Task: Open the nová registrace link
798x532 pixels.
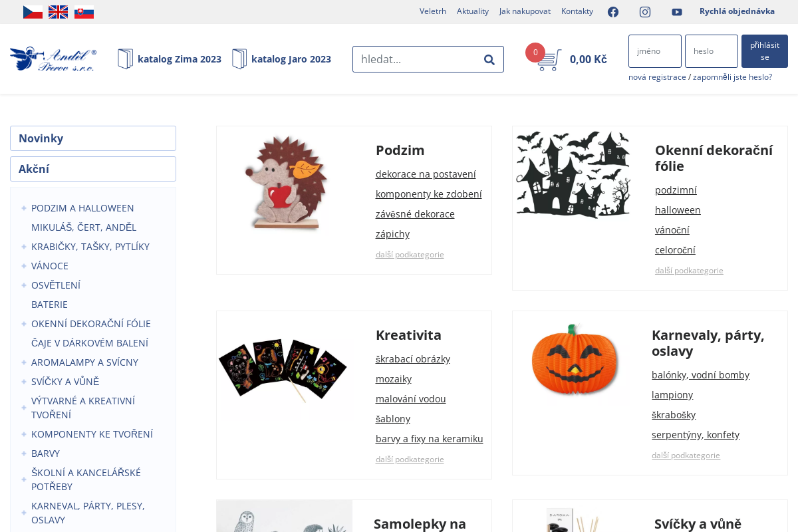Action: (657, 77)
